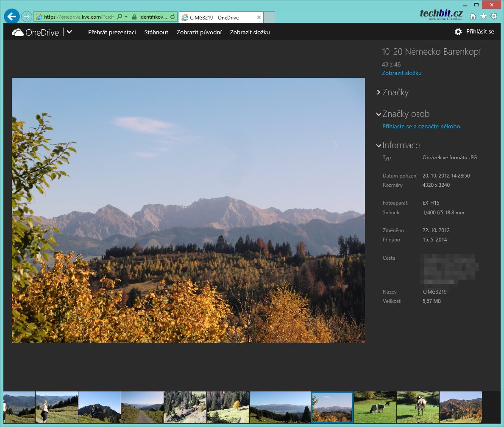Click Stáhnout to download the photo
The width and height of the screenshot is (504, 427).
(x=156, y=32)
